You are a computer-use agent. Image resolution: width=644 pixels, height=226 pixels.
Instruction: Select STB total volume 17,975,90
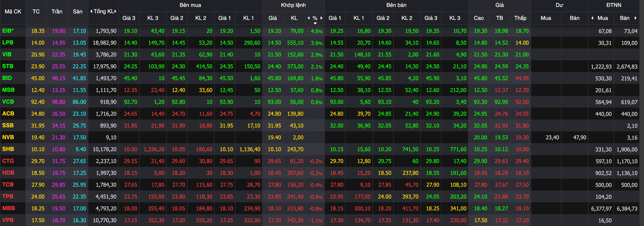(x=104, y=66)
